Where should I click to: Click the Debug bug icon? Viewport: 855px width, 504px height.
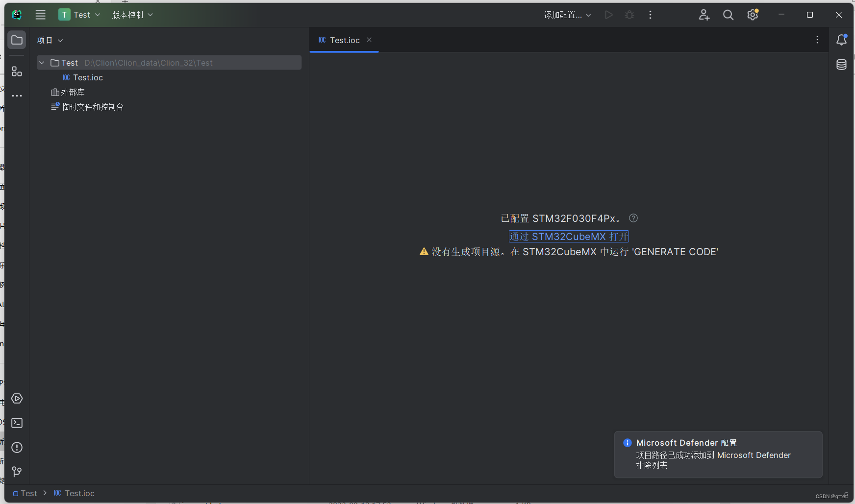pos(629,15)
